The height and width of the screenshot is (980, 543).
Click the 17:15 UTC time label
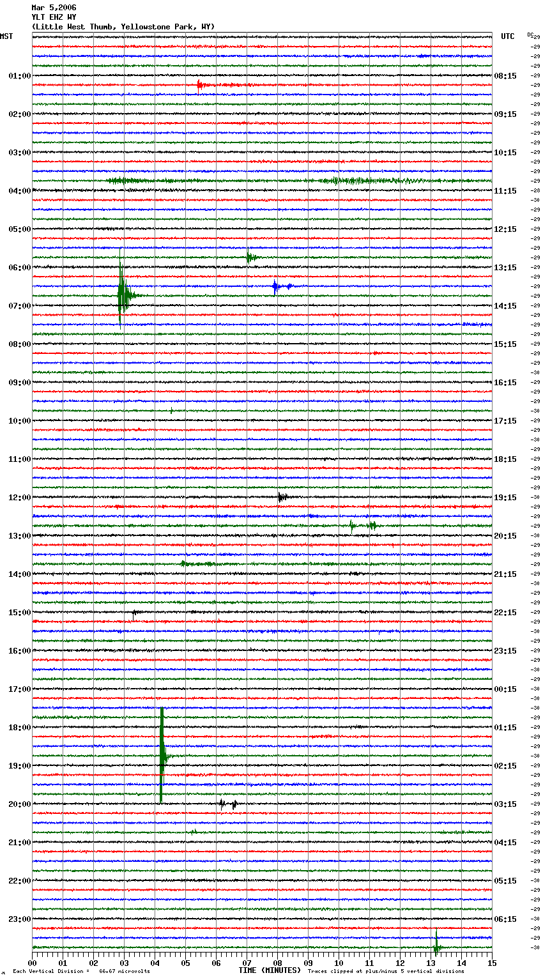[505, 421]
